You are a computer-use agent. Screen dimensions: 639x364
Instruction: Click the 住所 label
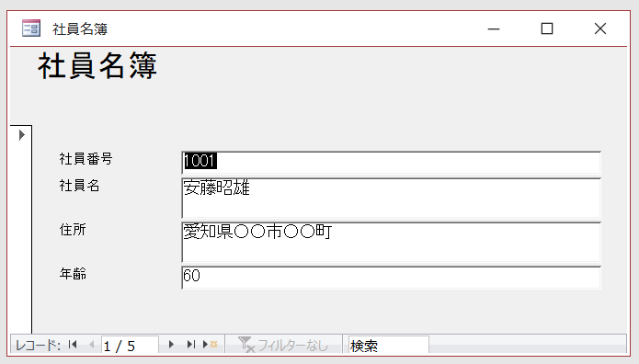point(73,230)
